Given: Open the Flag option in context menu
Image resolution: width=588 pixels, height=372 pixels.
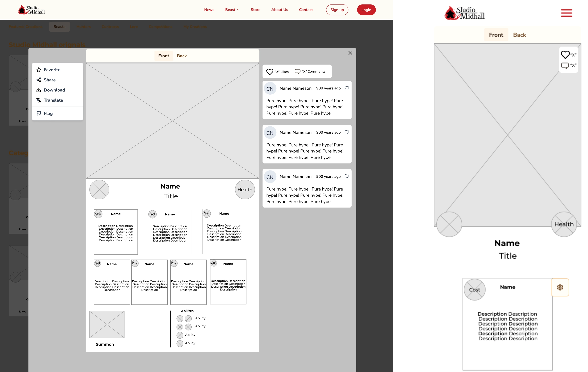Looking at the screenshot, I should [48, 113].
